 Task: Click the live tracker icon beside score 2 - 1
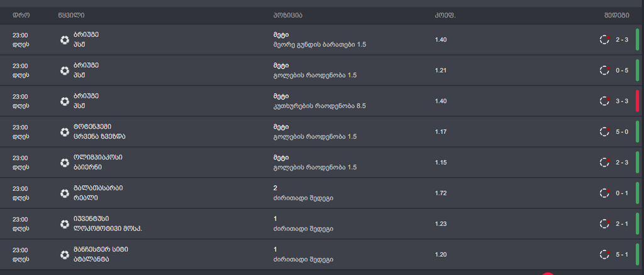point(604,224)
